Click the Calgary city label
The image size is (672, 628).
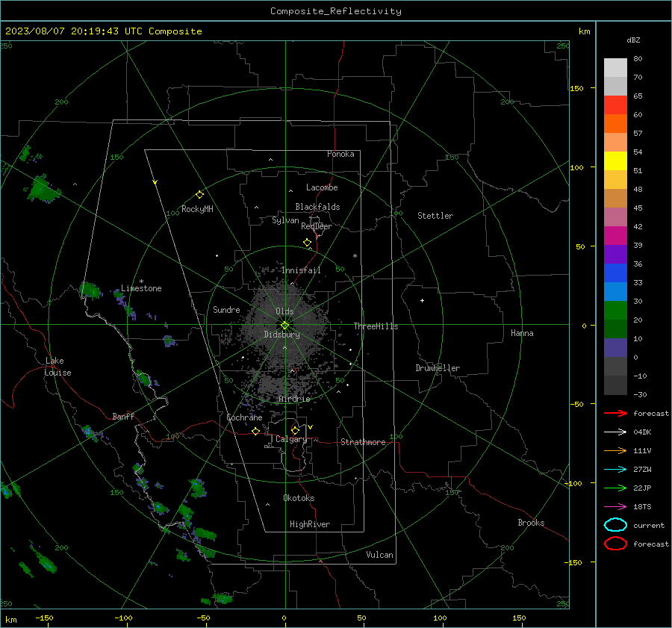click(x=291, y=439)
